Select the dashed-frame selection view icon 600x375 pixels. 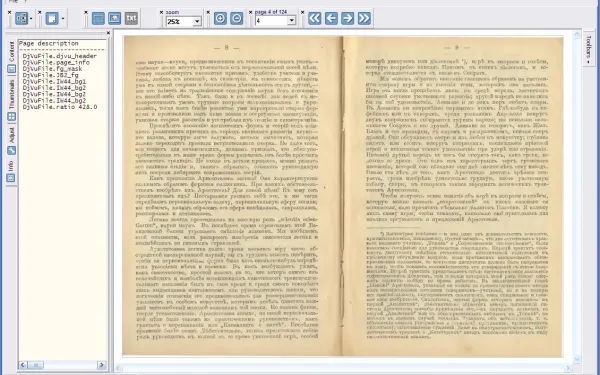pos(98,18)
